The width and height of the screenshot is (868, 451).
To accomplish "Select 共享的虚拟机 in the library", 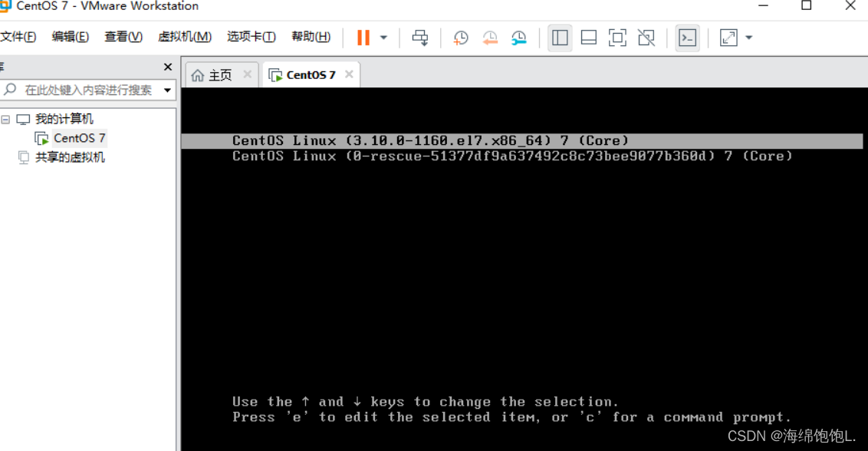I will [70, 157].
